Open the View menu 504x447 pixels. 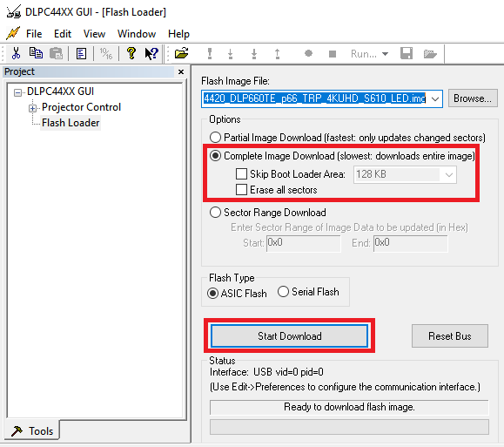pos(94,33)
